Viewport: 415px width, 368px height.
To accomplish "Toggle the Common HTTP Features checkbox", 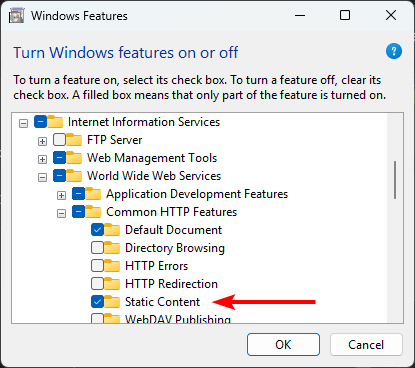I will click(78, 212).
